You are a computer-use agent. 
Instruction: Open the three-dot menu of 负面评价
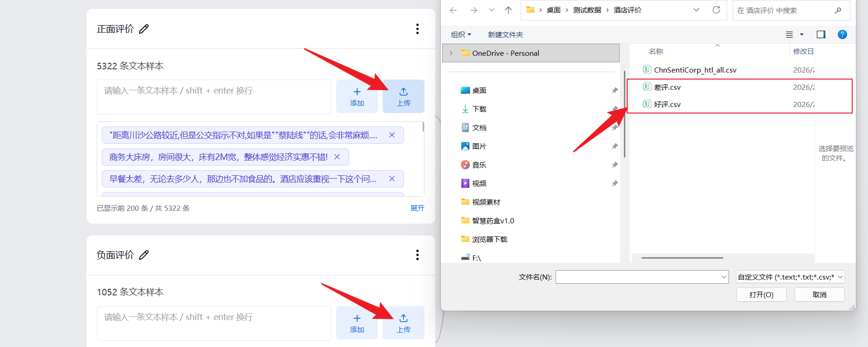[417, 255]
